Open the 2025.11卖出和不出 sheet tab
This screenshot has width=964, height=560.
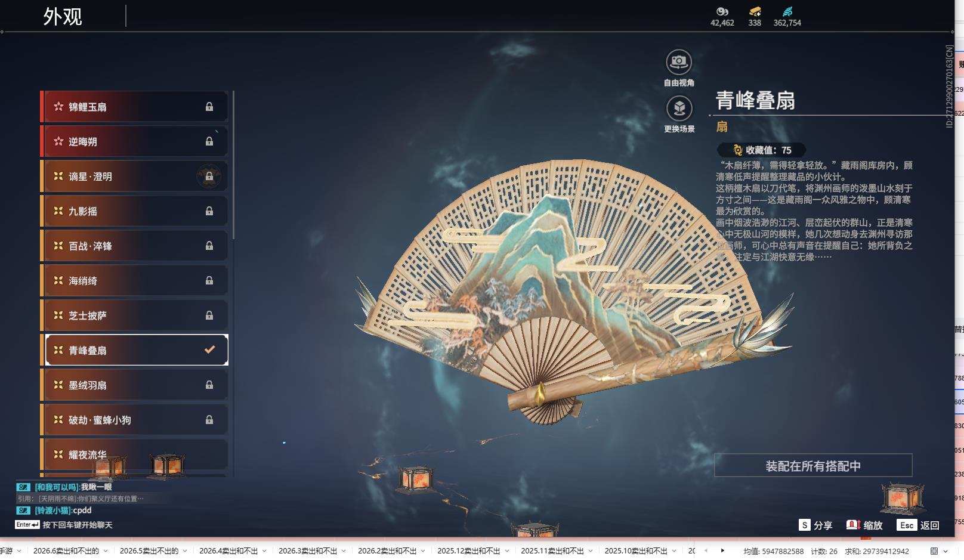coord(552,551)
